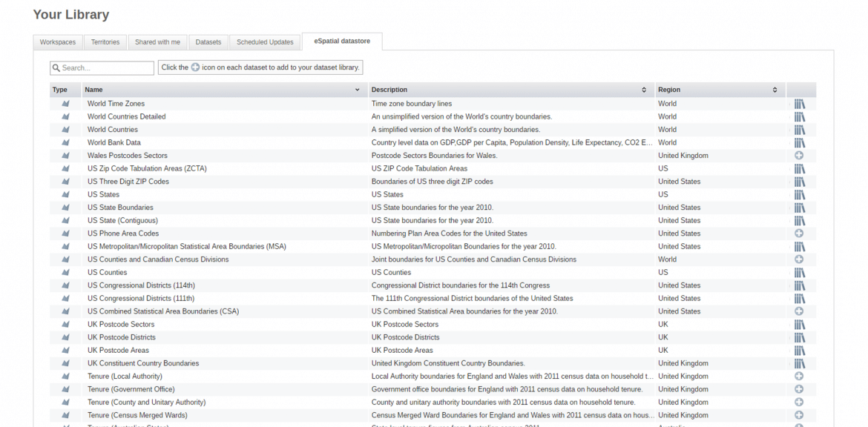Click the Description column header
The image size is (868, 427).
coord(511,90)
